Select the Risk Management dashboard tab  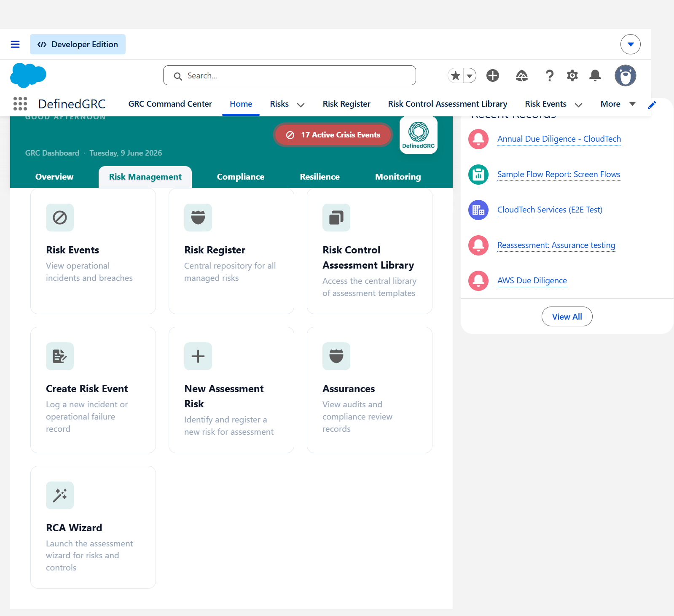pos(145,177)
